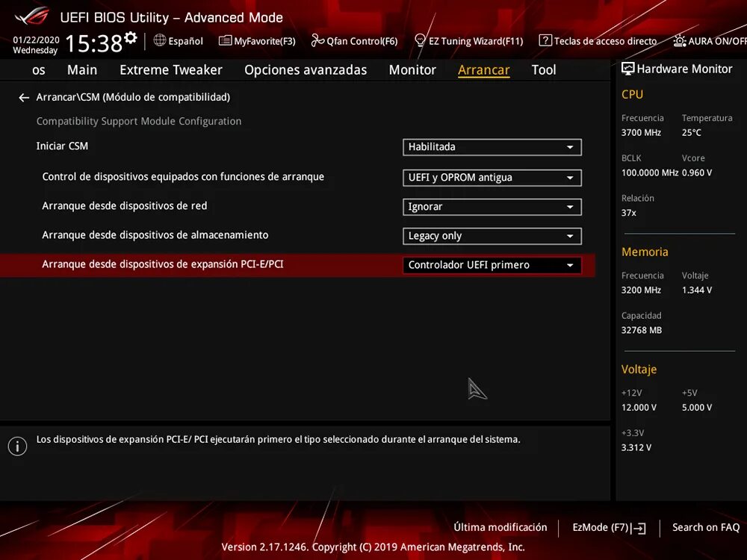Open the Opciones avanzadas tab
This screenshot has height=560, width=747.
[x=306, y=70]
